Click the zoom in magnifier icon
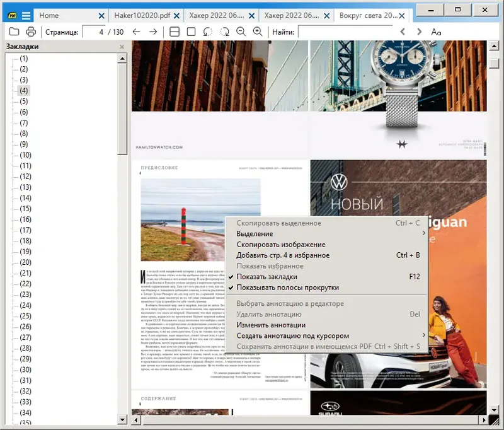504x430 pixels. [257, 32]
